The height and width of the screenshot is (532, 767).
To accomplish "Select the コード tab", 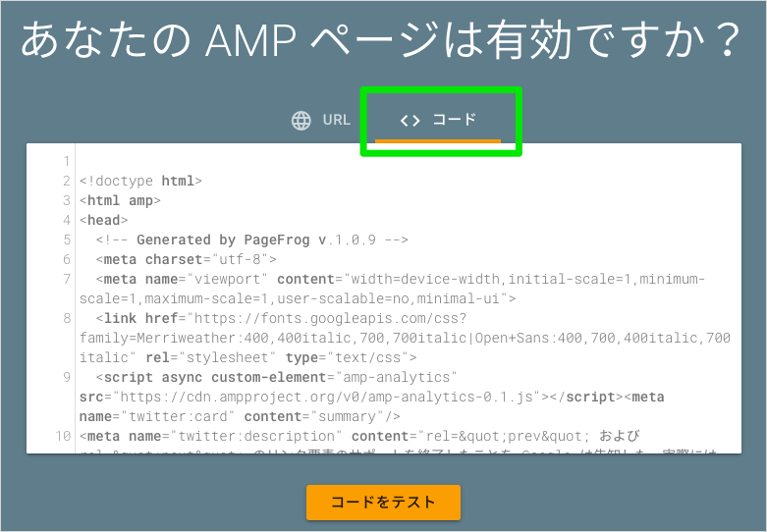I will pyautogui.click(x=438, y=120).
